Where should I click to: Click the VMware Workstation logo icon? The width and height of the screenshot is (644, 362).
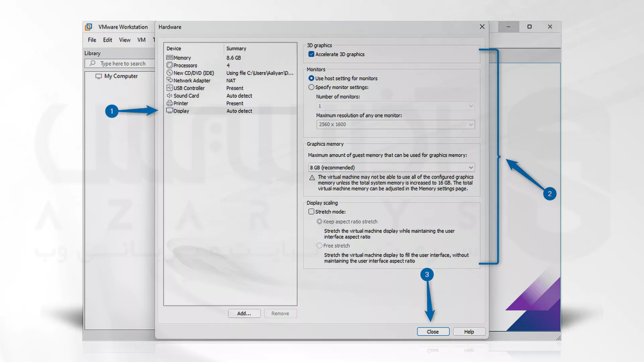(x=89, y=27)
